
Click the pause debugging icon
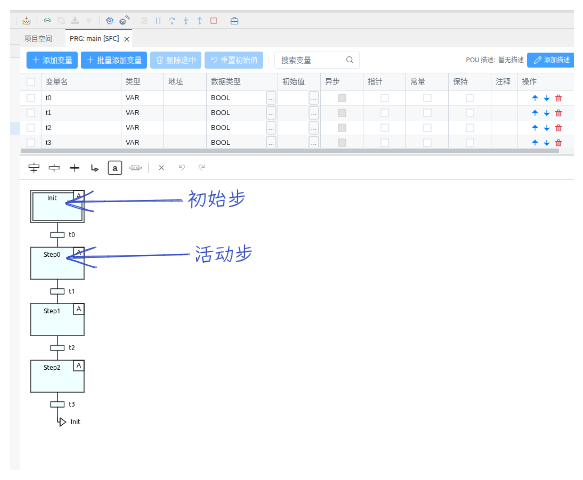click(158, 21)
